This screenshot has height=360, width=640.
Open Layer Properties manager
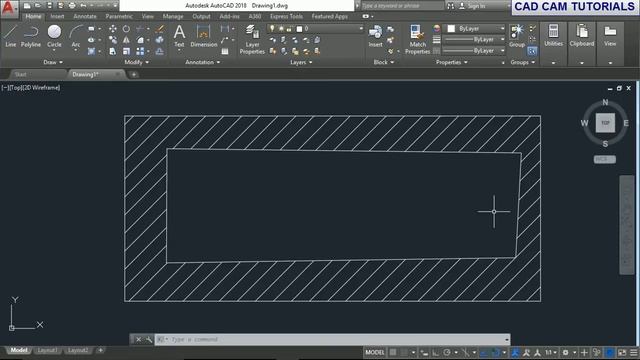click(252, 40)
